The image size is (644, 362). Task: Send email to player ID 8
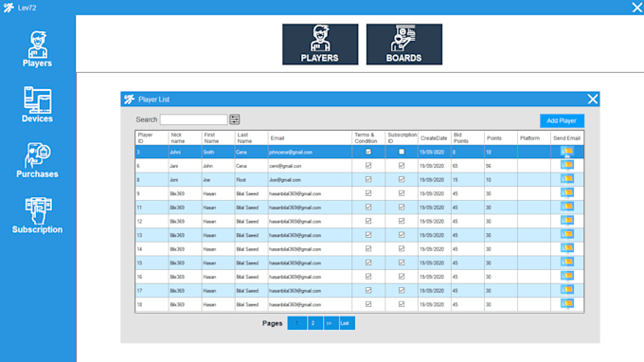567,179
